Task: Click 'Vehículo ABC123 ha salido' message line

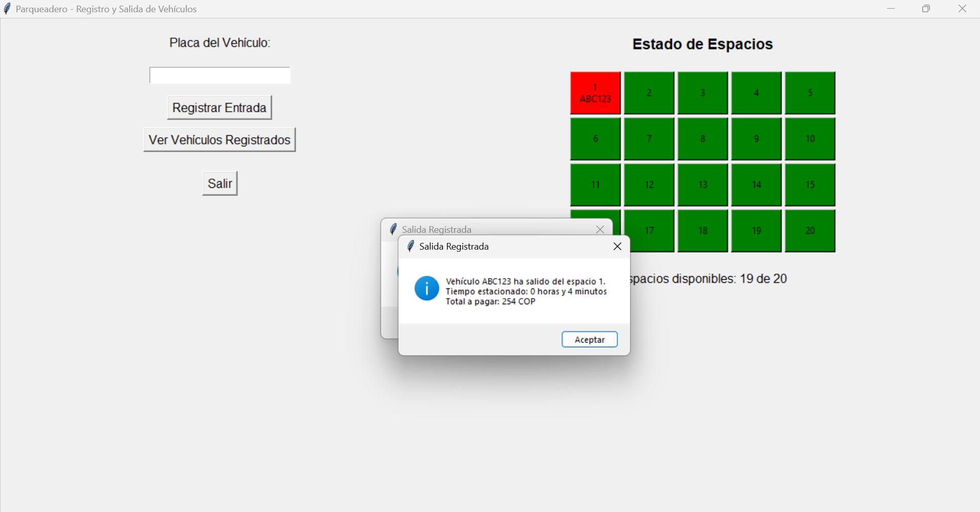Action: coord(525,281)
